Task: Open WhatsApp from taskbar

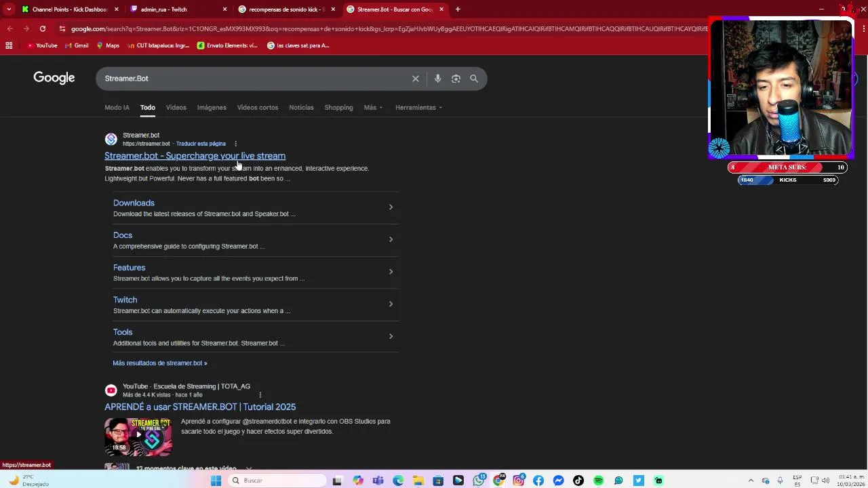Action: point(479,481)
